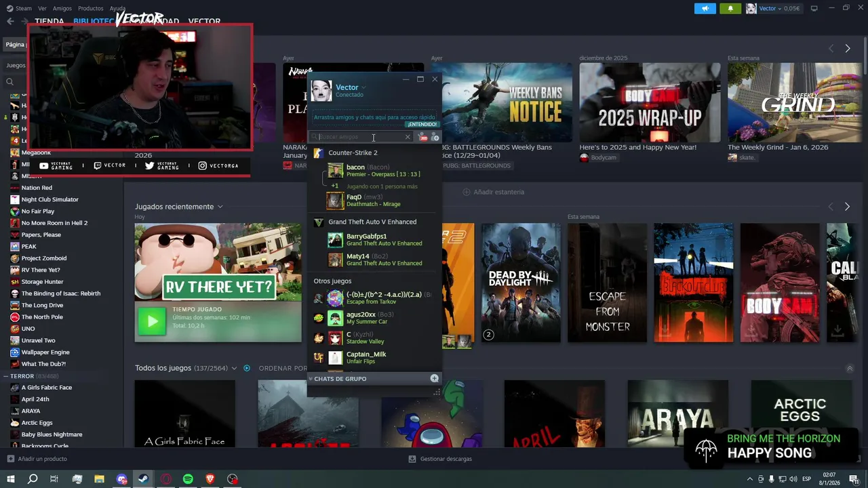The width and height of the screenshot is (868, 488).
Task: Open bacon's avatar in friends list
Action: [335, 170]
